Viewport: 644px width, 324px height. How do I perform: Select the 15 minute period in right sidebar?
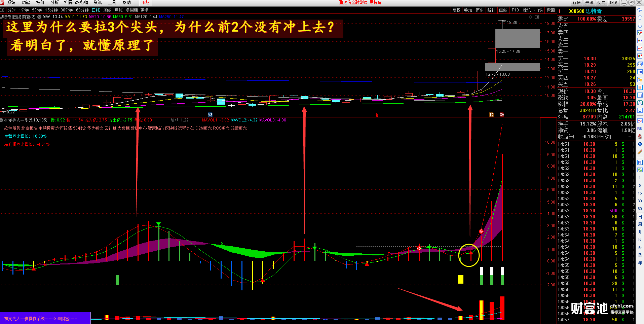click(x=640, y=193)
